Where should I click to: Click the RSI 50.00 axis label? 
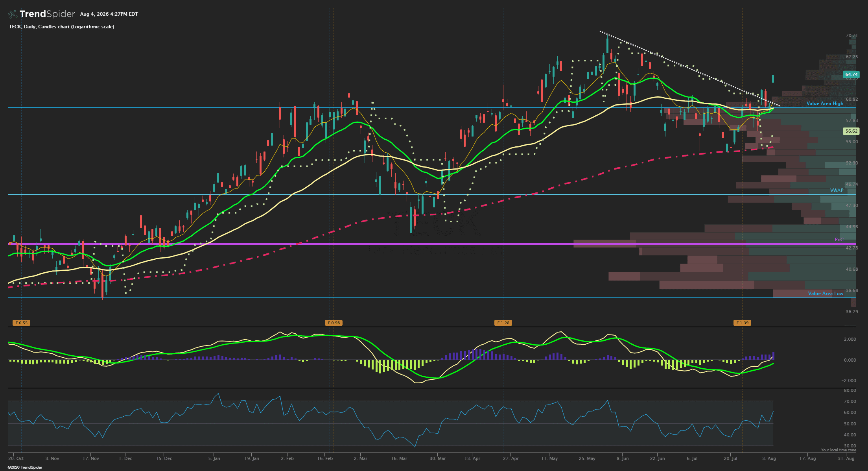tap(850, 424)
